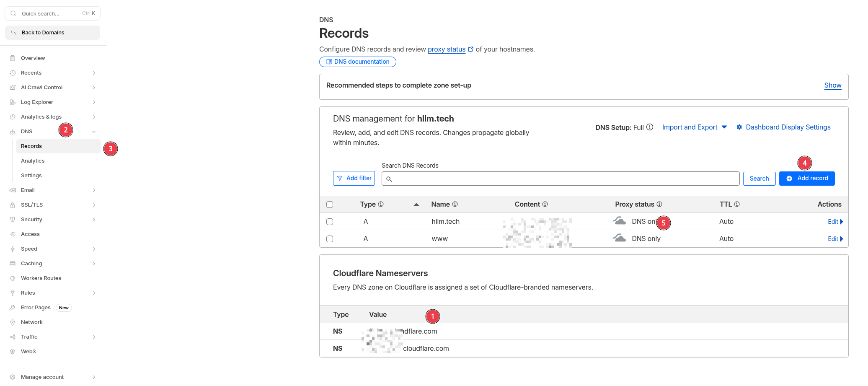Click the DNS Setup info icon
This screenshot has height=386, width=868.
(x=650, y=127)
